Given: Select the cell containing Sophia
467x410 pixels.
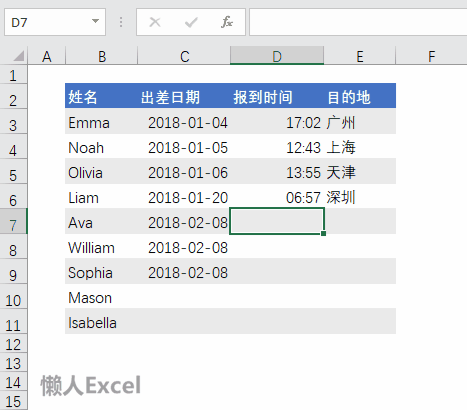Looking at the screenshot, I should coord(101,271).
